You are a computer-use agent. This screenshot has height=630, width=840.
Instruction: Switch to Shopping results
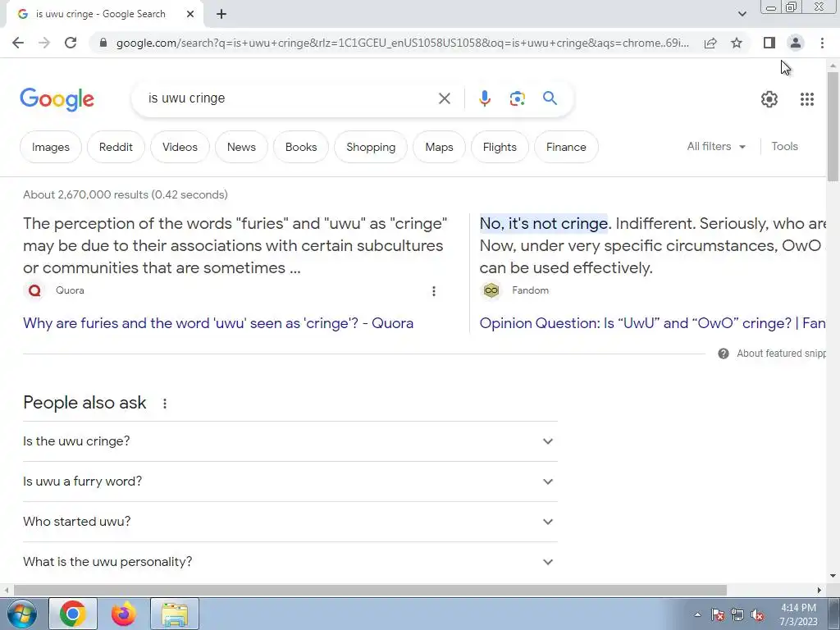[x=371, y=147]
